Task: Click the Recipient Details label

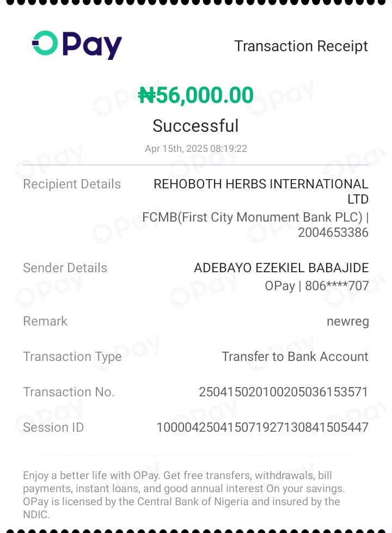Action: pos(72,184)
